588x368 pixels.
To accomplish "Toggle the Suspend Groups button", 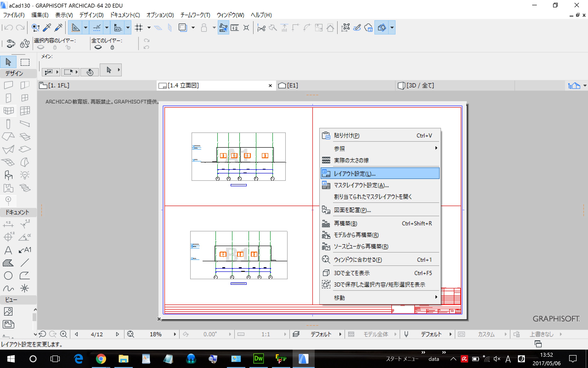I will (x=223, y=28).
